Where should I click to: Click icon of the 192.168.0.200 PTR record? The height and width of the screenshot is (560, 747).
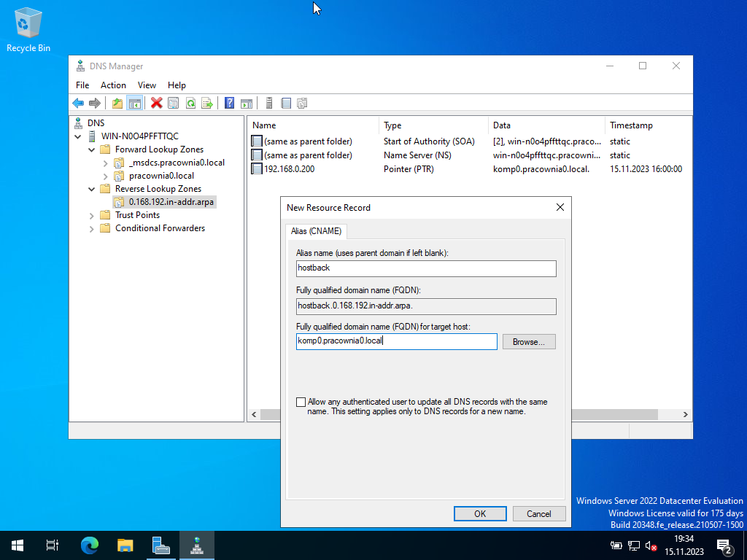point(257,169)
